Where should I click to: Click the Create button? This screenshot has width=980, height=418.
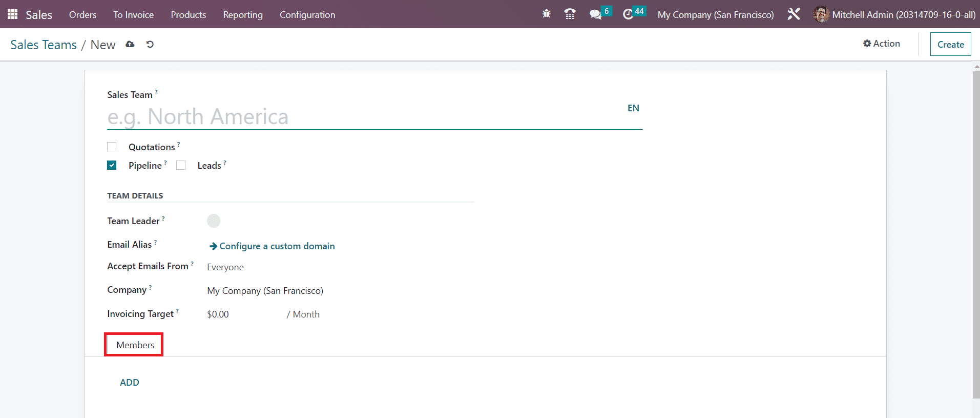950,45
